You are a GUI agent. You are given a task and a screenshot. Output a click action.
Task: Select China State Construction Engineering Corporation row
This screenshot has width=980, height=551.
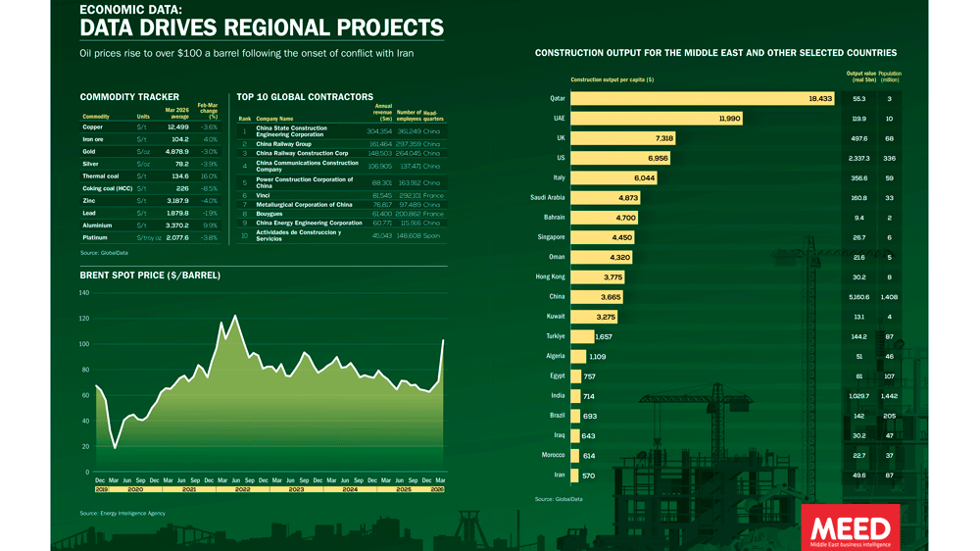coord(340,131)
